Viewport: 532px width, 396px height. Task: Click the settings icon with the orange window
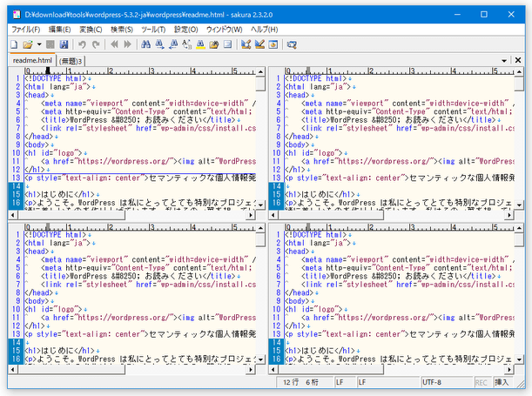pos(273,44)
